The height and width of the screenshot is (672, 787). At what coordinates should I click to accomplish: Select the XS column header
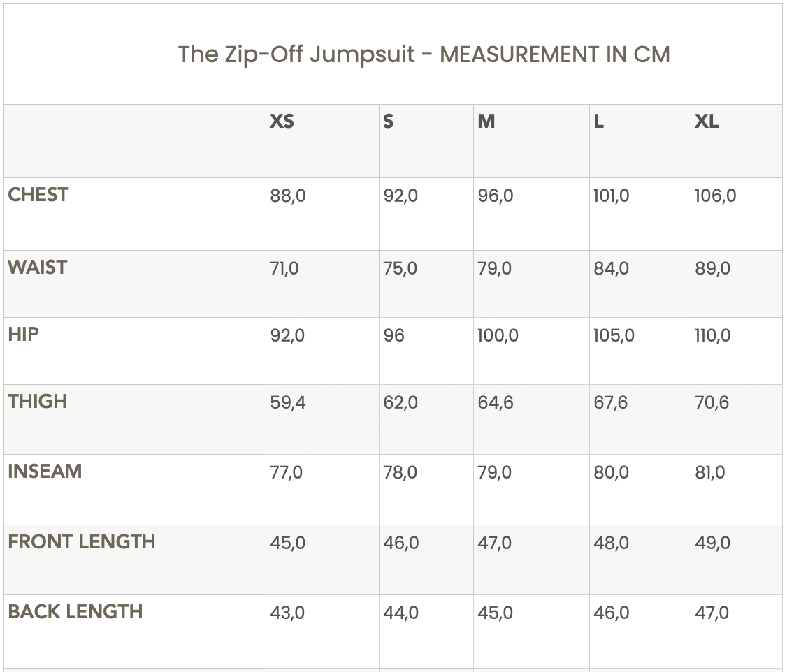click(282, 122)
